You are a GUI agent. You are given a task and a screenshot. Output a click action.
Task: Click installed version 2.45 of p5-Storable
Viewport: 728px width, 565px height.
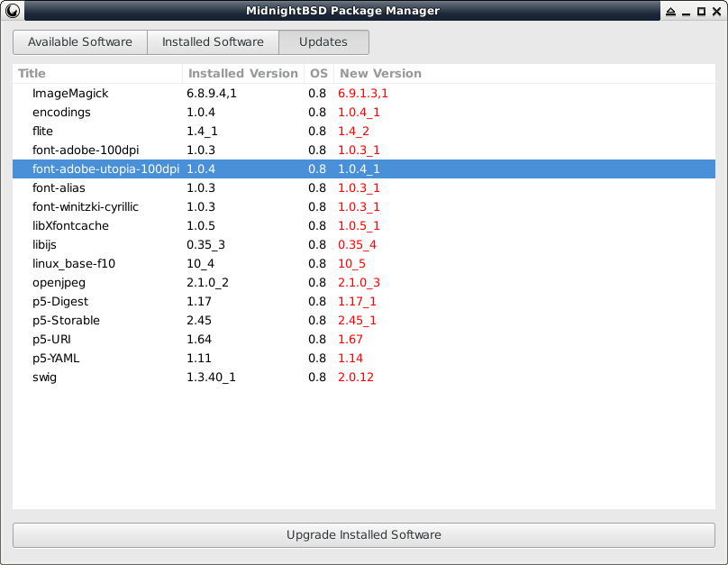coord(199,320)
